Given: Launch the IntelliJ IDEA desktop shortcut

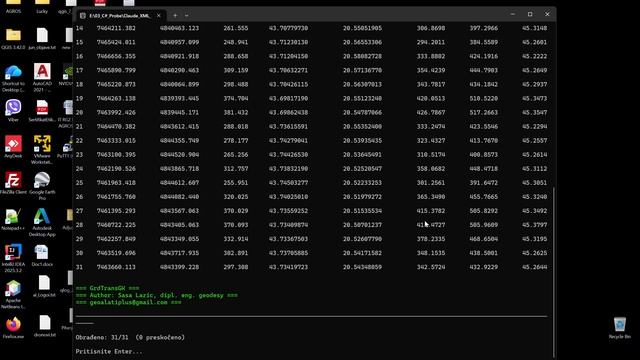Looking at the screenshot, I should pos(13,258).
